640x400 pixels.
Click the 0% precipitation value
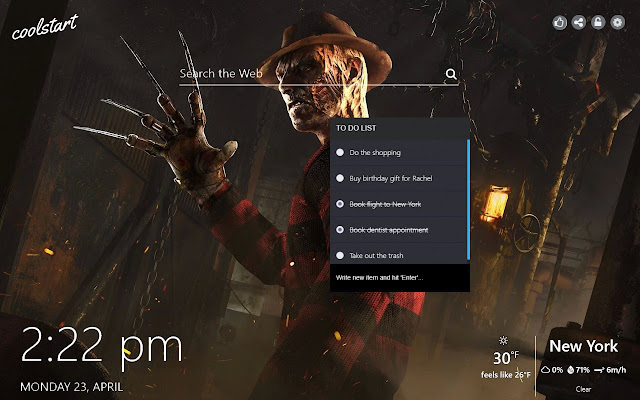tap(557, 370)
